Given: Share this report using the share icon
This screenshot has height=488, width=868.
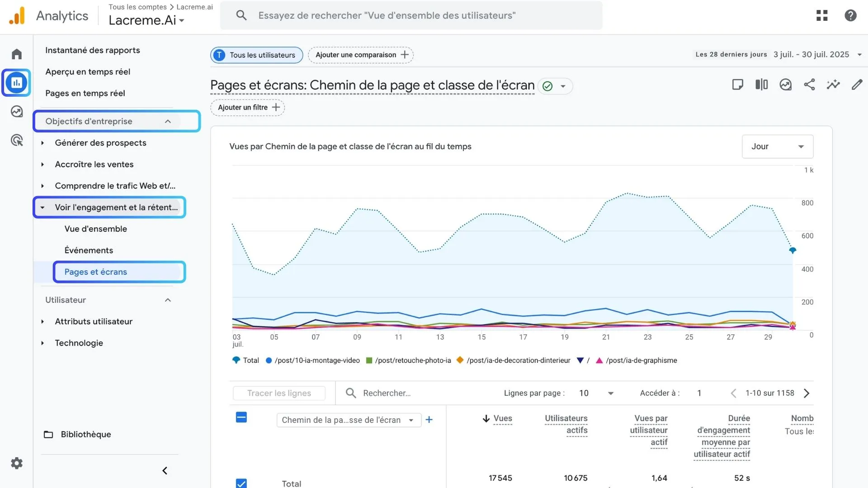Looking at the screenshot, I should 809,84.
